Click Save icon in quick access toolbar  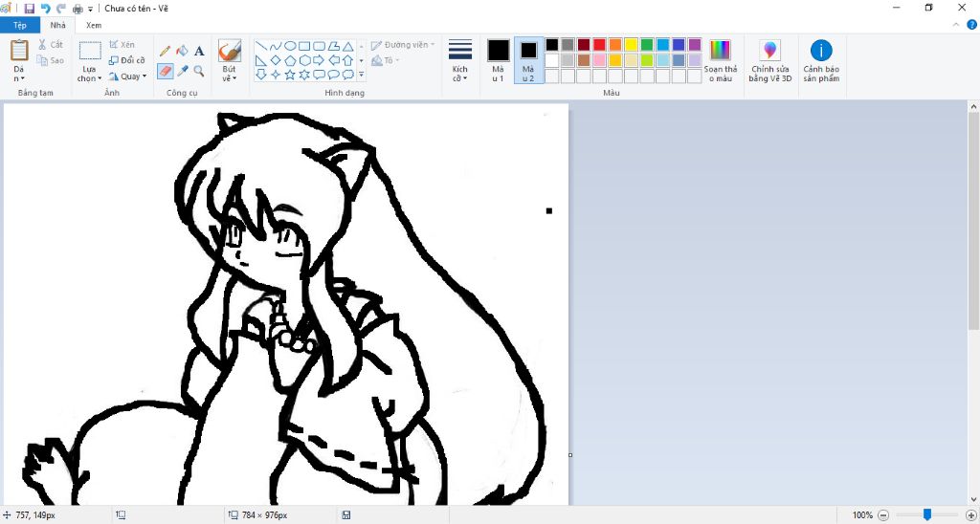click(x=30, y=8)
